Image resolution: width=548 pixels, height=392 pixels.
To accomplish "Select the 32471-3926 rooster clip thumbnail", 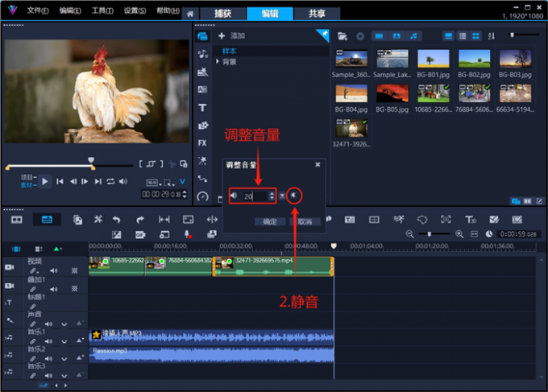I will tap(351, 128).
